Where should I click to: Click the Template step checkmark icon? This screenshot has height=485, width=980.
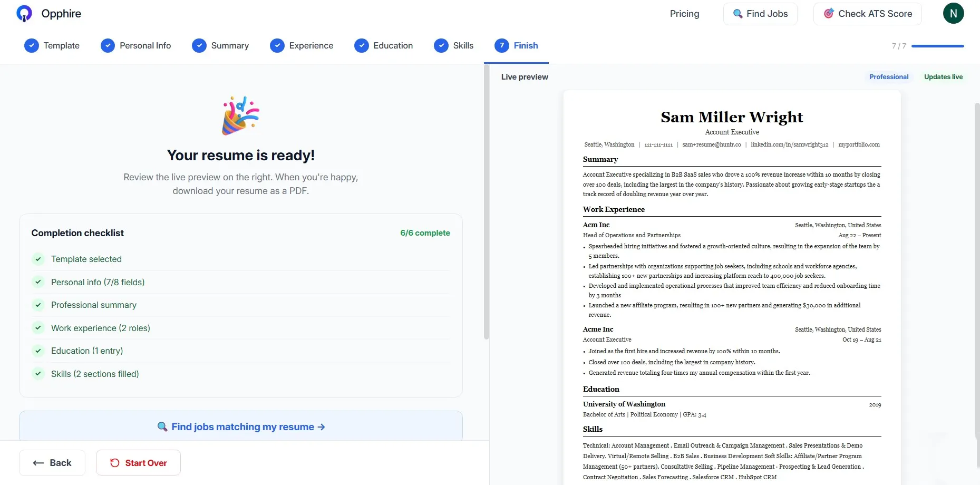32,45
